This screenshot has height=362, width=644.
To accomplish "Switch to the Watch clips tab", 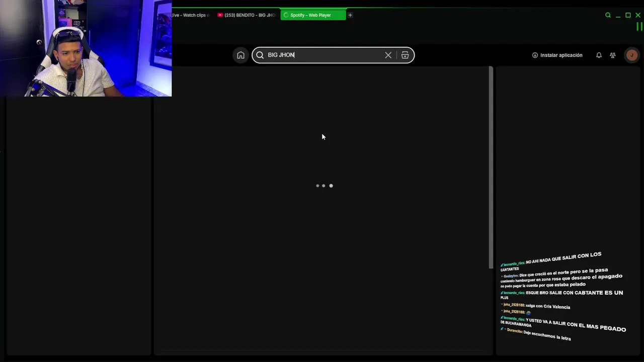I will click(x=192, y=15).
